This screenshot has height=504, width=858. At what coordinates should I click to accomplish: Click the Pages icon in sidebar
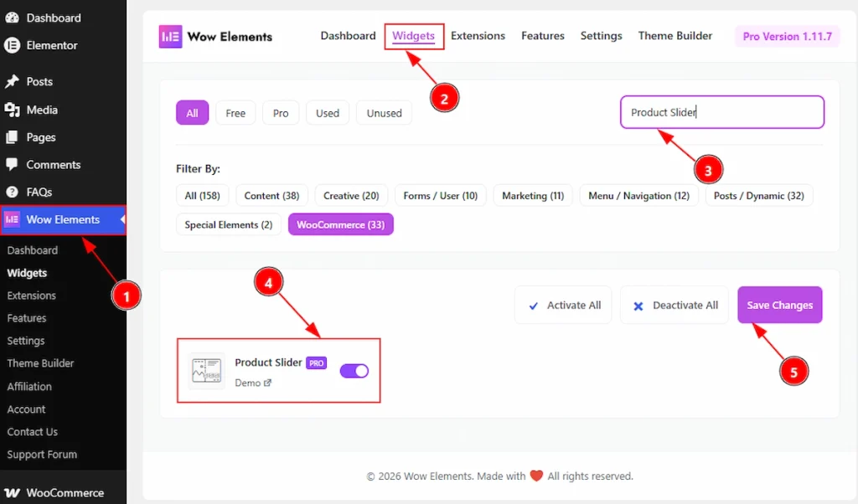[12, 137]
